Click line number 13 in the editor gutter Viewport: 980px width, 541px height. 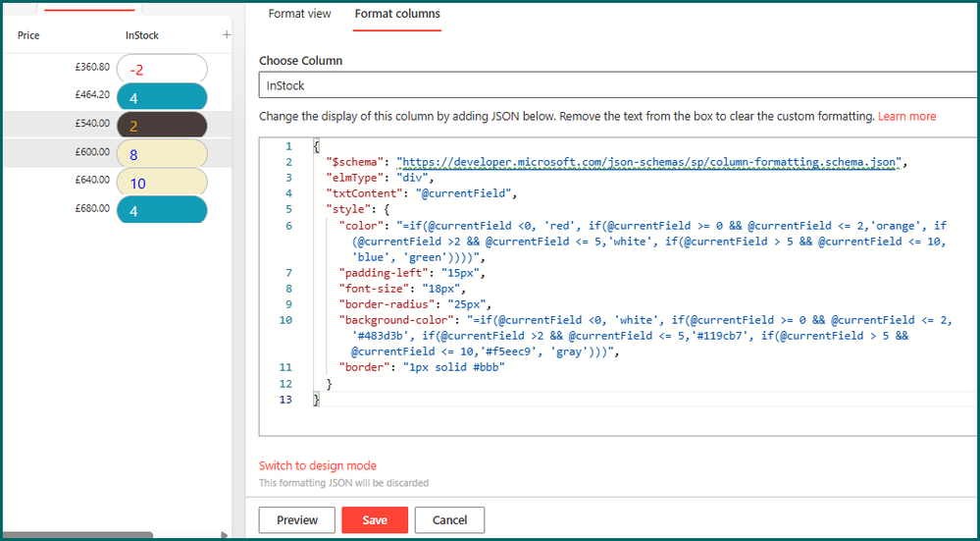[285, 399]
